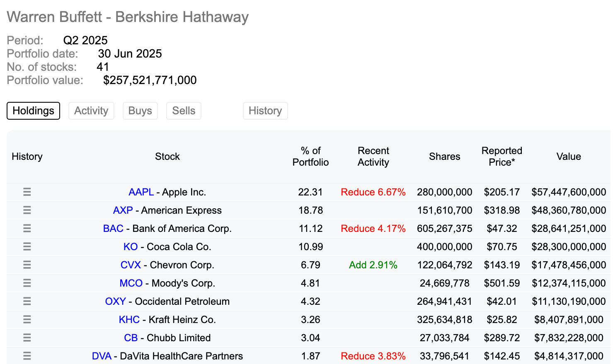Viewport: 613px width, 364px height.
Task: Click the OXY ticker link
Action: coord(116,301)
